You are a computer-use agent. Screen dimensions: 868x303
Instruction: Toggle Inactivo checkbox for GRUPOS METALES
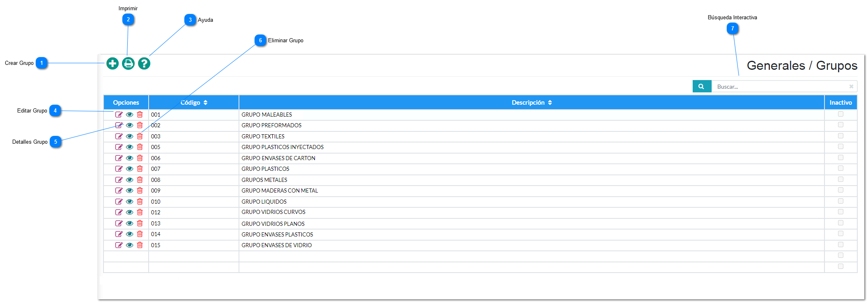tap(840, 179)
